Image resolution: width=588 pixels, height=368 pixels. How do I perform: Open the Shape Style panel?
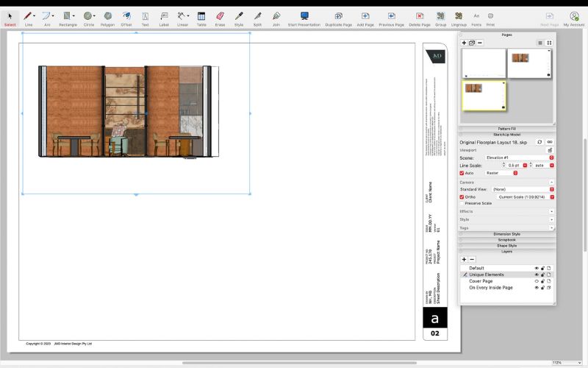click(506, 246)
